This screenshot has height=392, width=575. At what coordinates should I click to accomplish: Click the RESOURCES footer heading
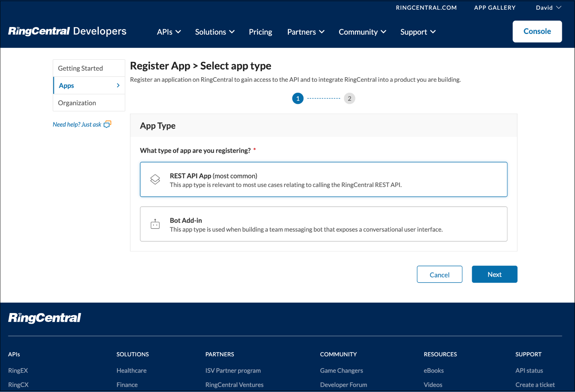coord(440,354)
